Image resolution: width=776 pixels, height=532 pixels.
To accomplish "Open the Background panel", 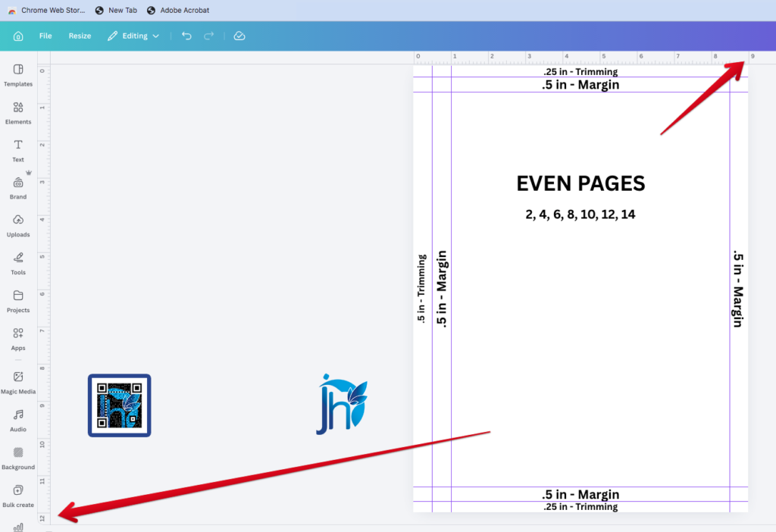I will 18,458.
